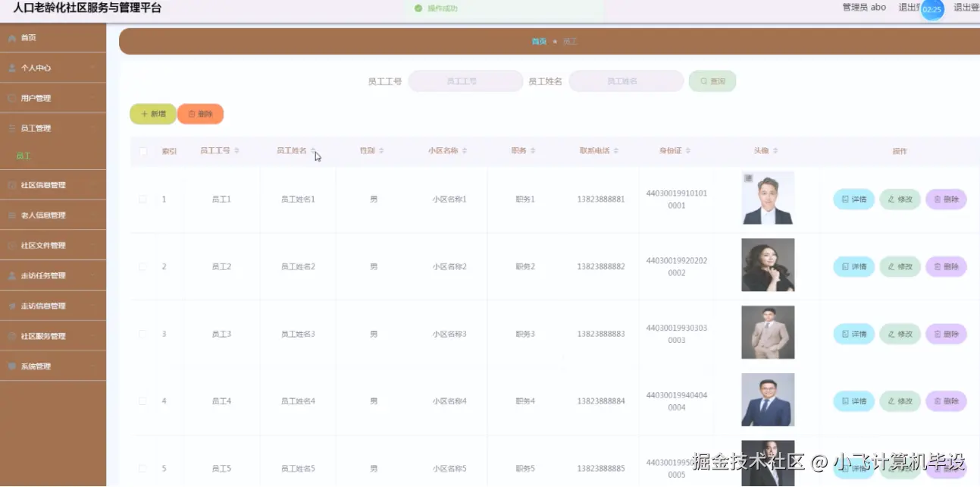This screenshot has height=487, width=980.
Task: Click 修改 for 员工姓名3 row
Action: click(x=900, y=334)
